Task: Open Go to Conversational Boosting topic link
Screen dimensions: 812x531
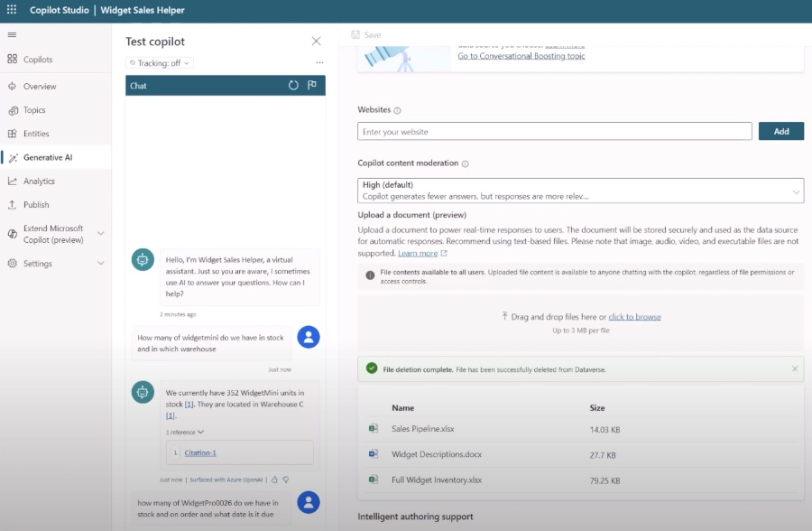Action: (x=521, y=56)
